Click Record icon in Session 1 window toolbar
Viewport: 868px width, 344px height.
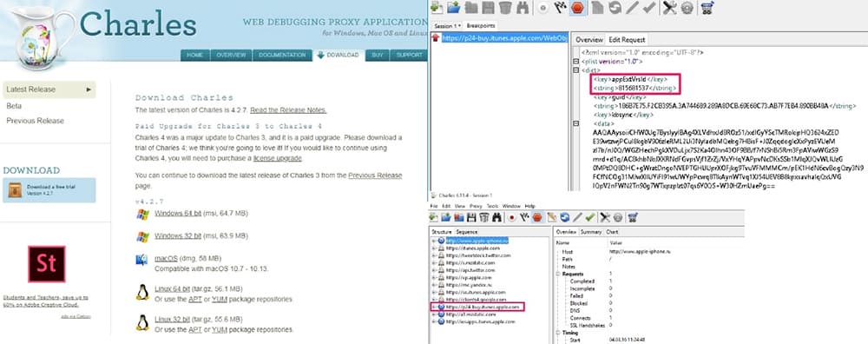click(x=512, y=217)
